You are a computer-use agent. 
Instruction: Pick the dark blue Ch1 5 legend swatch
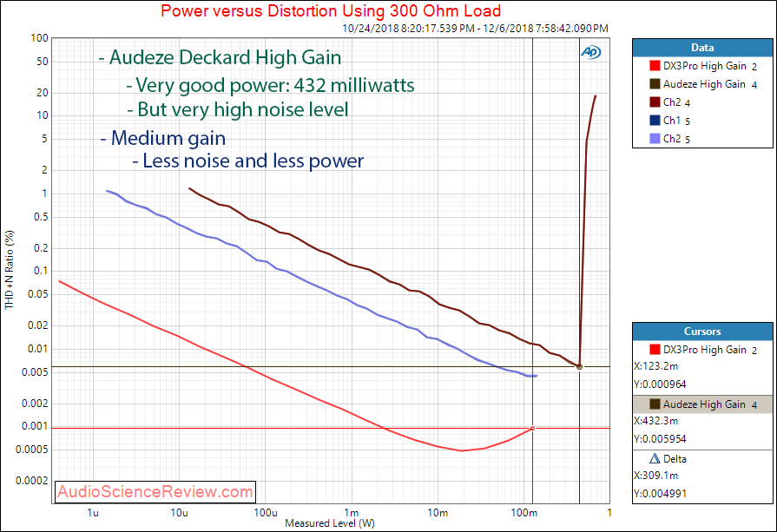[x=655, y=121]
